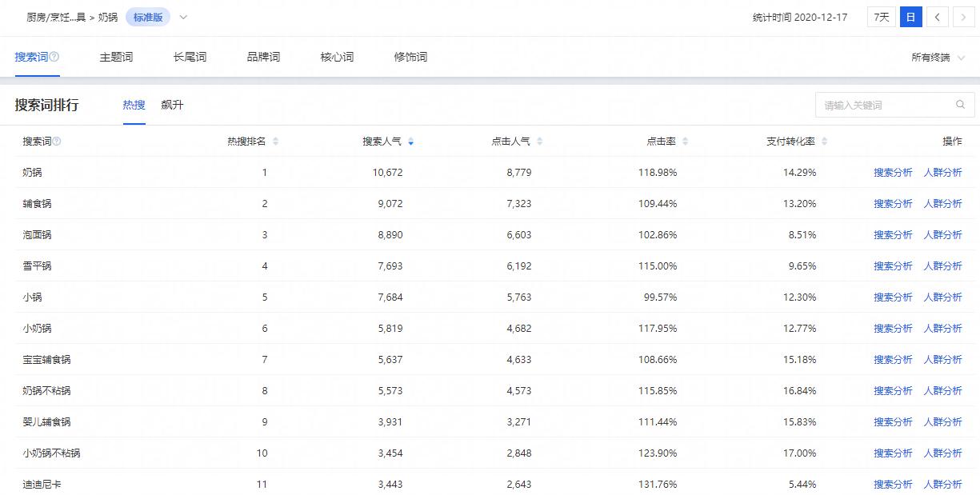The height and width of the screenshot is (495, 980).
Task: Focus the 请输入关键词 search field
Action: tap(884, 105)
